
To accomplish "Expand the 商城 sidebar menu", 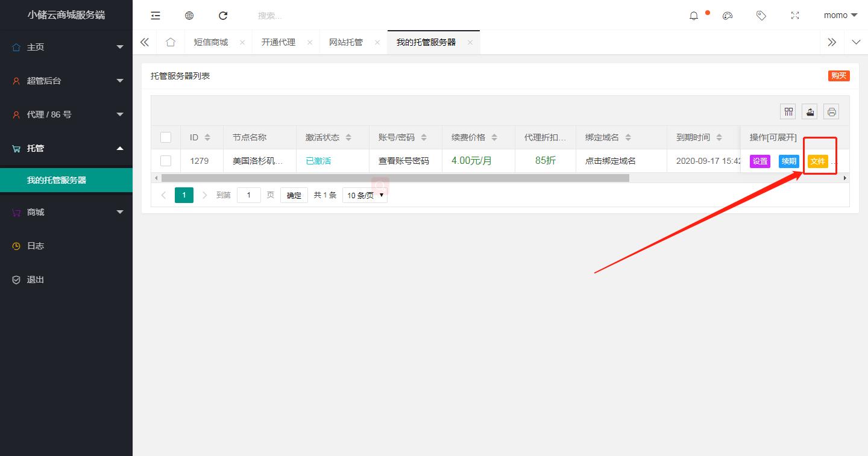I will (66, 212).
